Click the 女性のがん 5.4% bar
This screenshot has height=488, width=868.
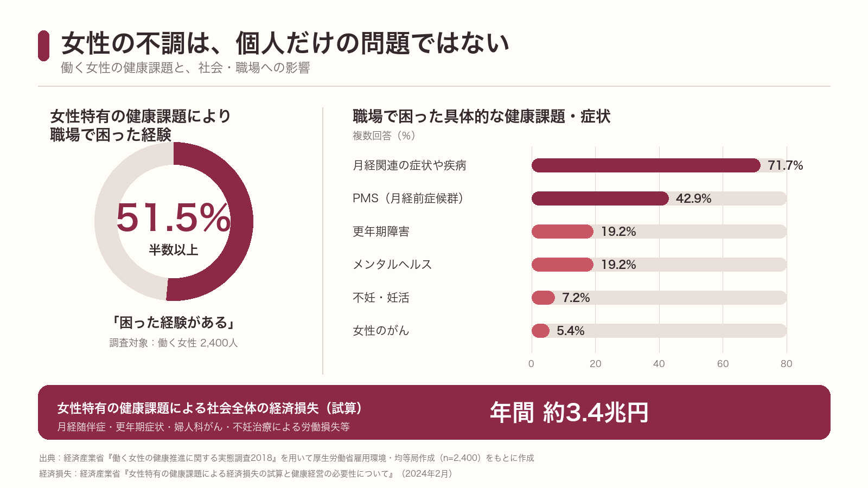[541, 331]
